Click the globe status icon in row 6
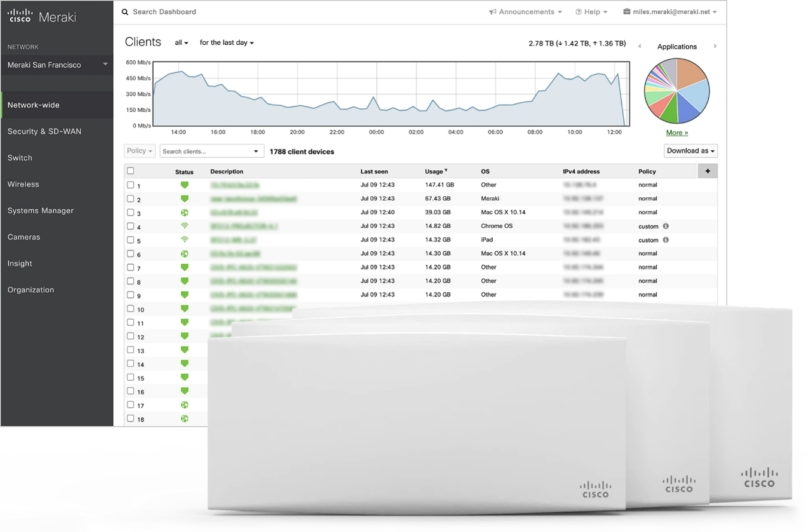 pyautogui.click(x=185, y=253)
